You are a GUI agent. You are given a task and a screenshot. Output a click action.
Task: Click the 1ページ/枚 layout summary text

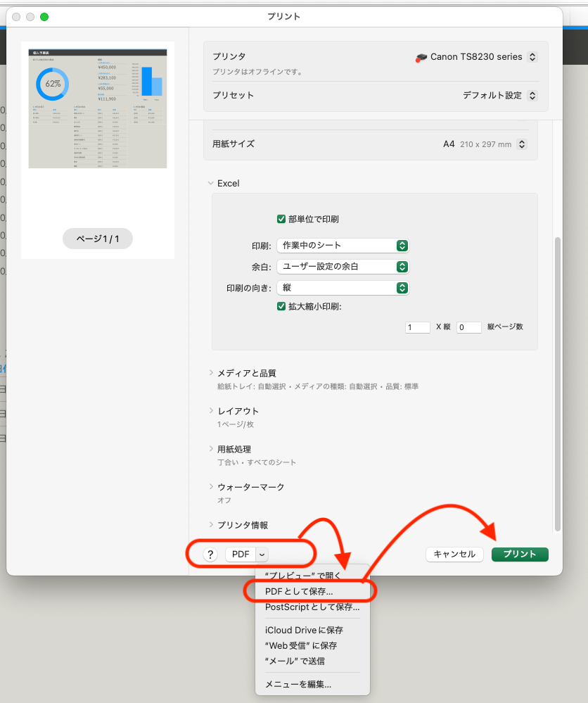coord(236,424)
